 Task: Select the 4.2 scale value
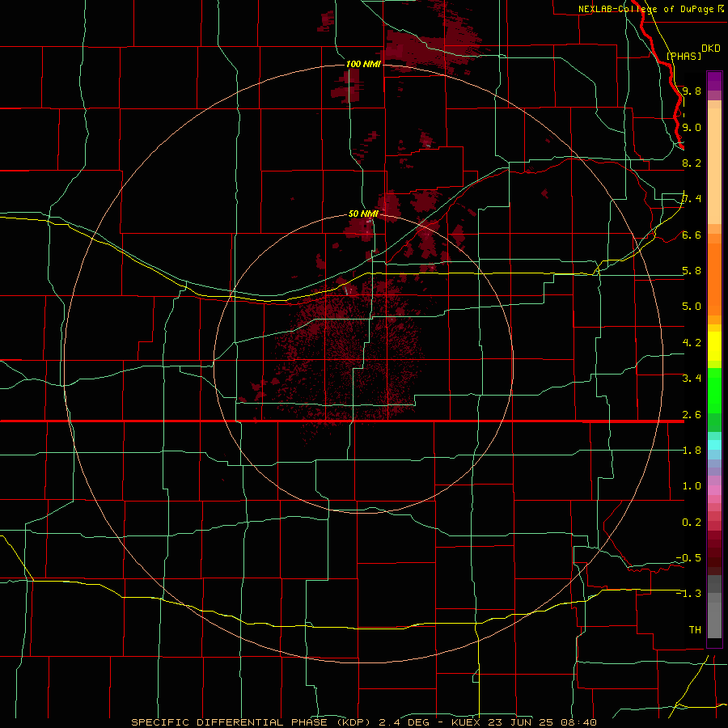[x=692, y=343]
